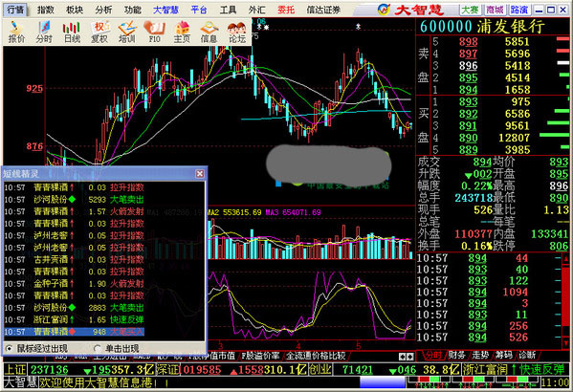Viewport: 573px width, 392px height.
Task: Open the 信达证券 menu
Action: (323, 10)
